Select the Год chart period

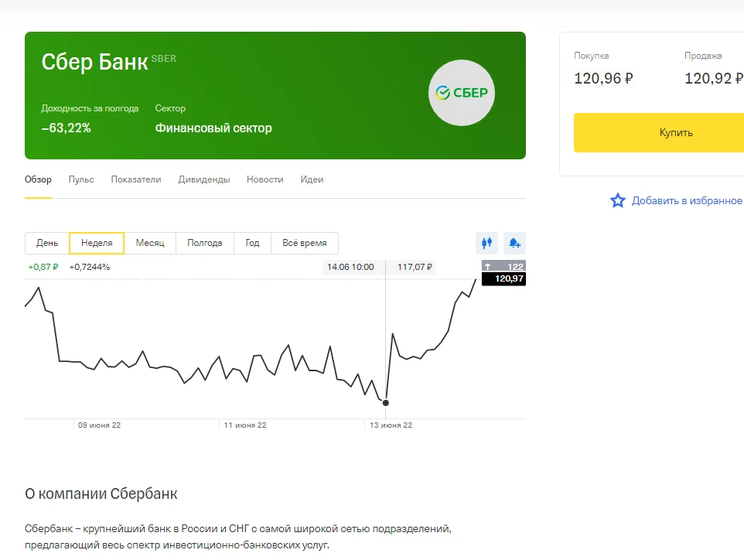[x=252, y=243]
